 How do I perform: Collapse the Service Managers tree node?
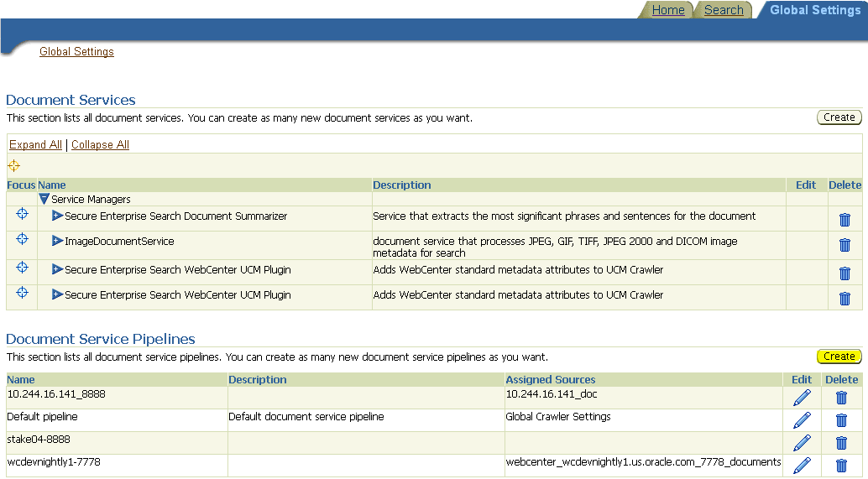[x=44, y=199]
